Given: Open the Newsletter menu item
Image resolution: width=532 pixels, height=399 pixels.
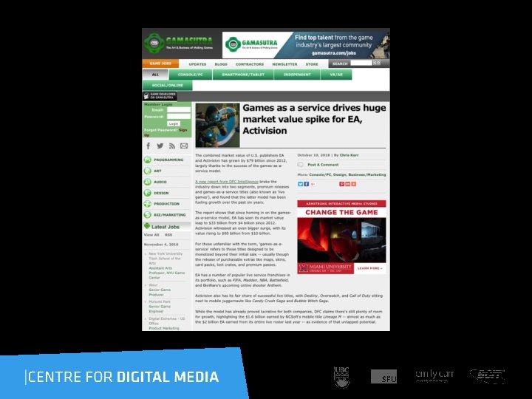Looking at the screenshot, I should coord(284,64).
